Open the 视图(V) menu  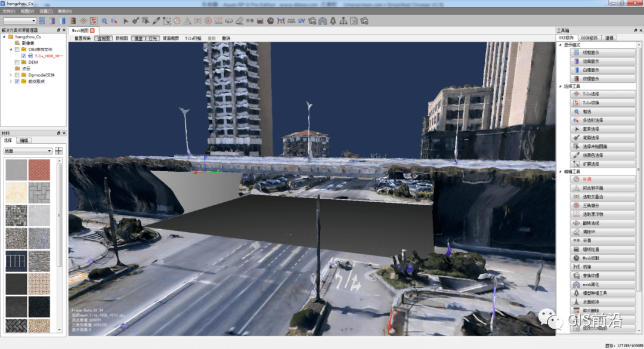[x=27, y=11]
